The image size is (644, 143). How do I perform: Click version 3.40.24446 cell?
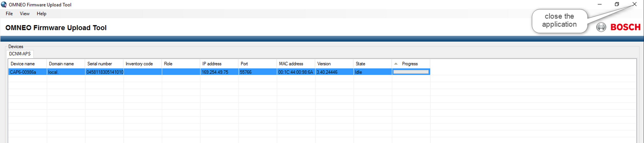click(x=334, y=72)
